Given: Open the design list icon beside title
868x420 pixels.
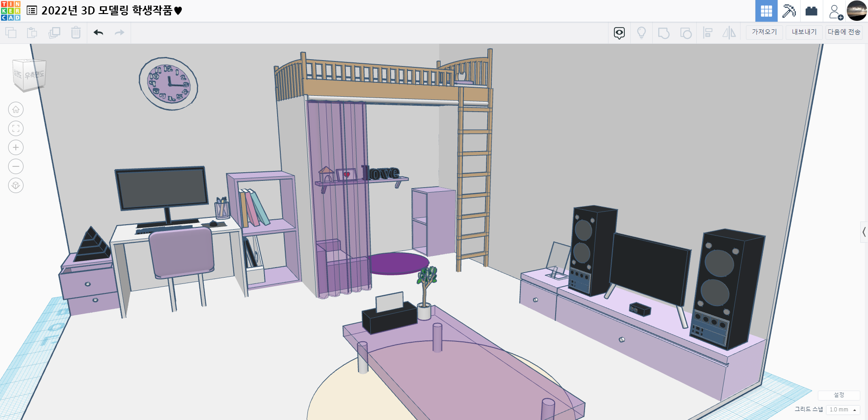Looking at the screenshot, I should 32,10.
